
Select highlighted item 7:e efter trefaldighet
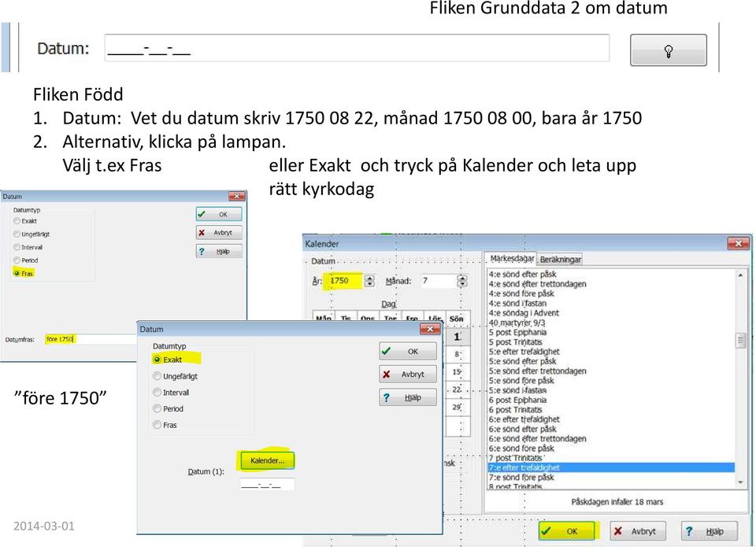point(611,467)
